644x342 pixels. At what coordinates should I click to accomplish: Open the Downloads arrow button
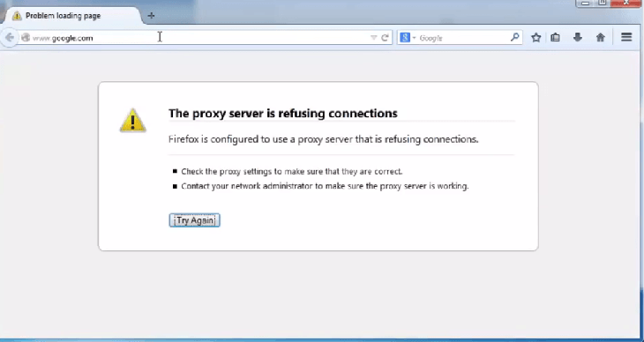point(578,38)
